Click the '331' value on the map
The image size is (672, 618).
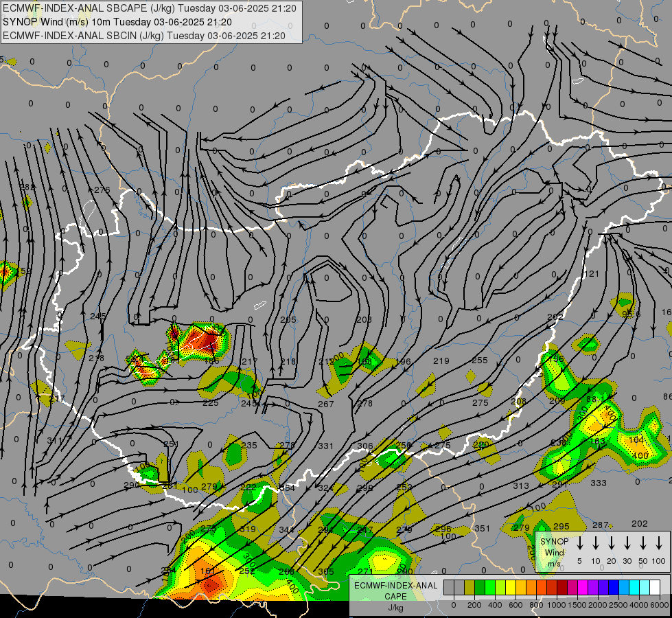coord(326,446)
